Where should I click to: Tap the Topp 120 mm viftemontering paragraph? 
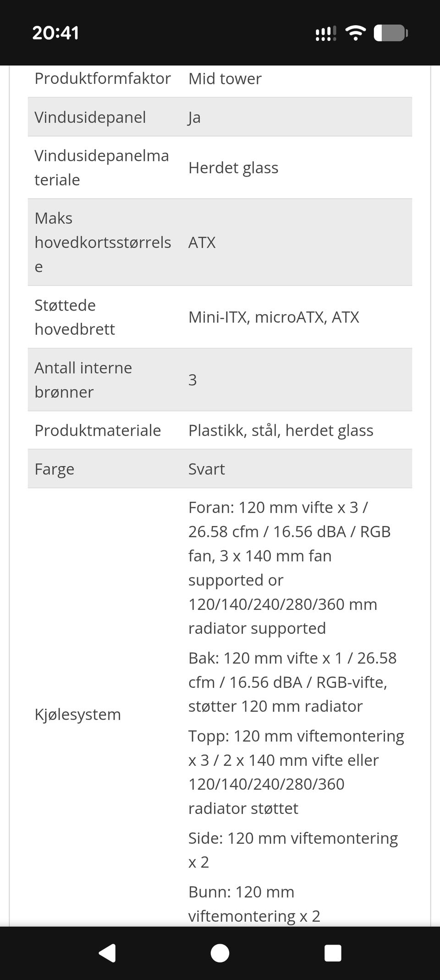[x=296, y=772]
